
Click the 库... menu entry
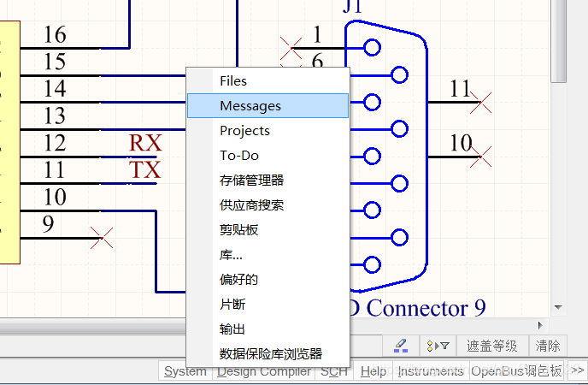pyautogui.click(x=268, y=255)
